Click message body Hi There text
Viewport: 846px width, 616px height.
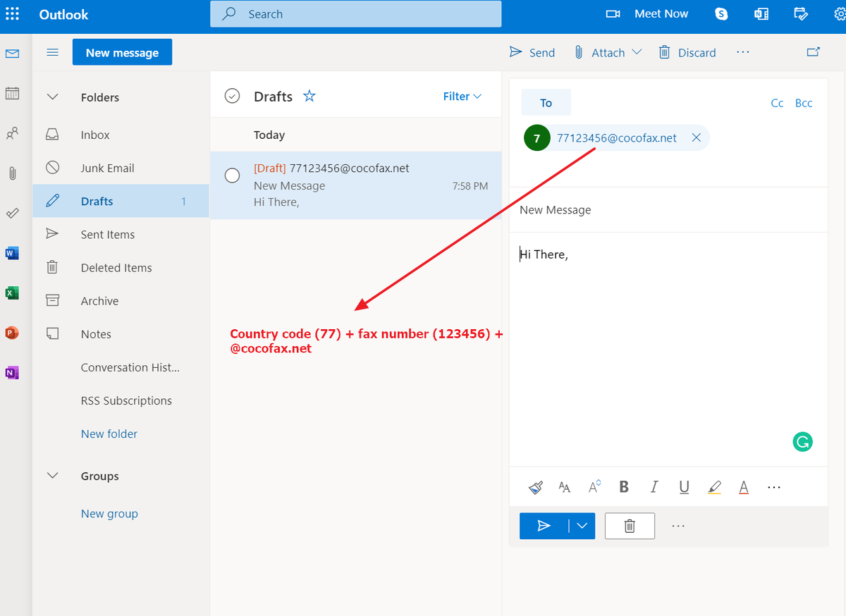click(x=544, y=254)
